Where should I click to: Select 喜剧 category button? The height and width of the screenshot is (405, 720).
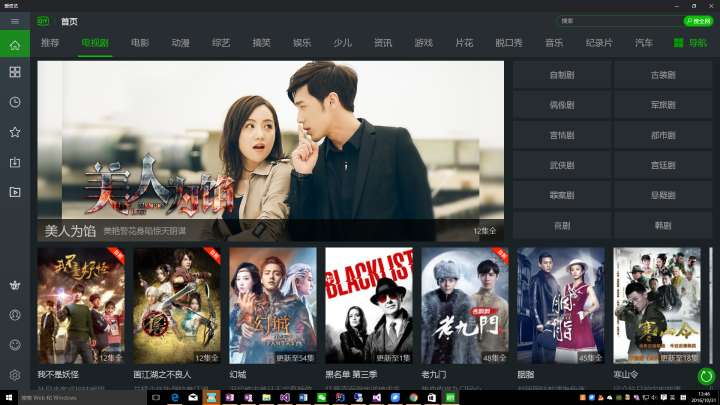point(562,225)
